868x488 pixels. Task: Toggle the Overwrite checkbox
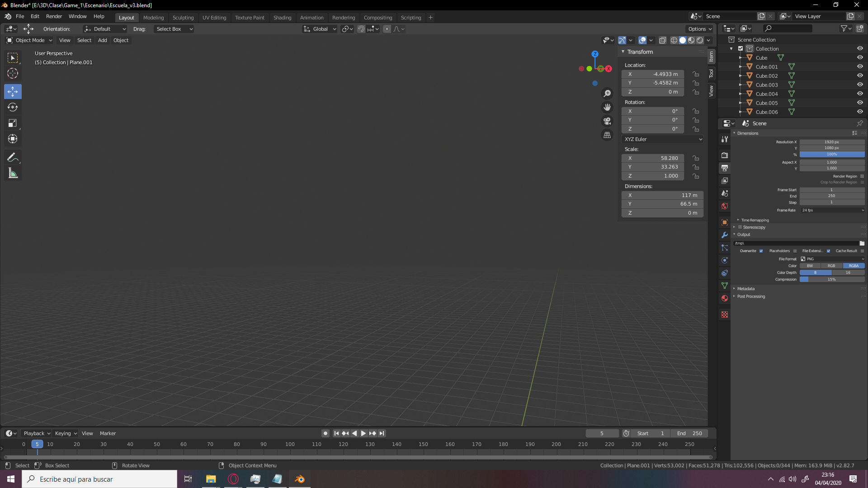click(x=761, y=251)
